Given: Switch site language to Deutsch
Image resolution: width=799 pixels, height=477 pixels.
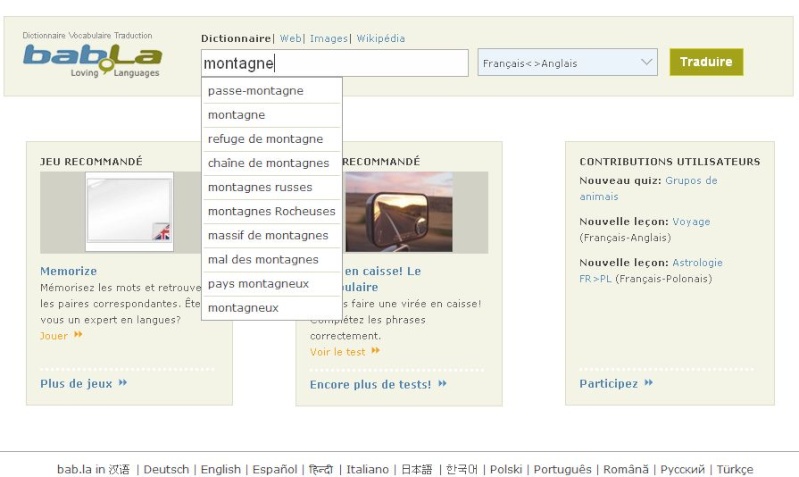Looking at the screenshot, I should pyautogui.click(x=166, y=469).
